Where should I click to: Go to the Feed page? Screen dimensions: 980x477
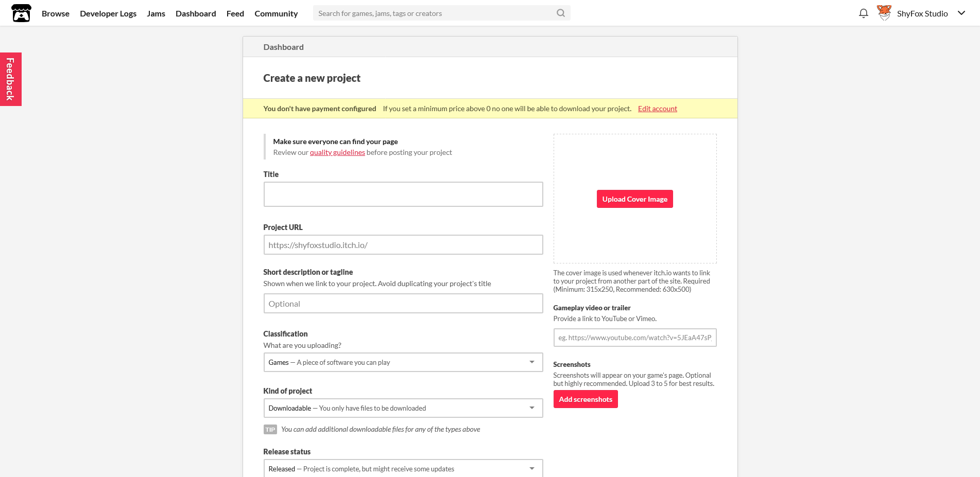pyautogui.click(x=235, y=13)
